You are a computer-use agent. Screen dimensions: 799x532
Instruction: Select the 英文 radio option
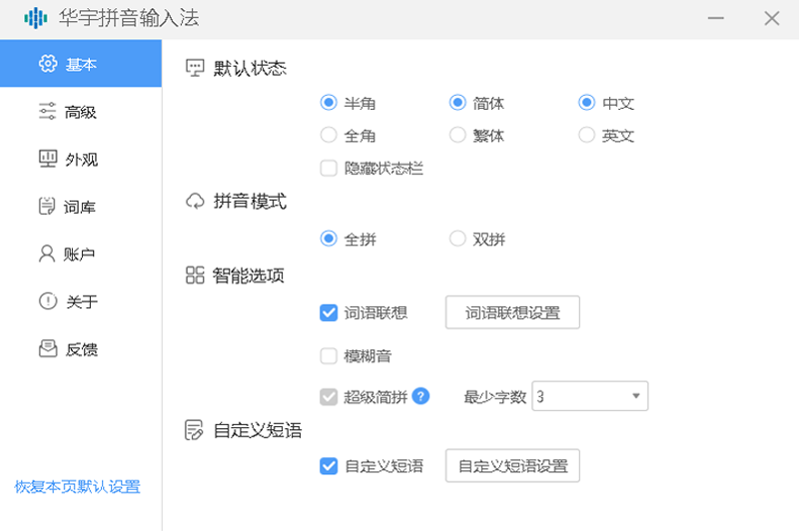[586, 136]
